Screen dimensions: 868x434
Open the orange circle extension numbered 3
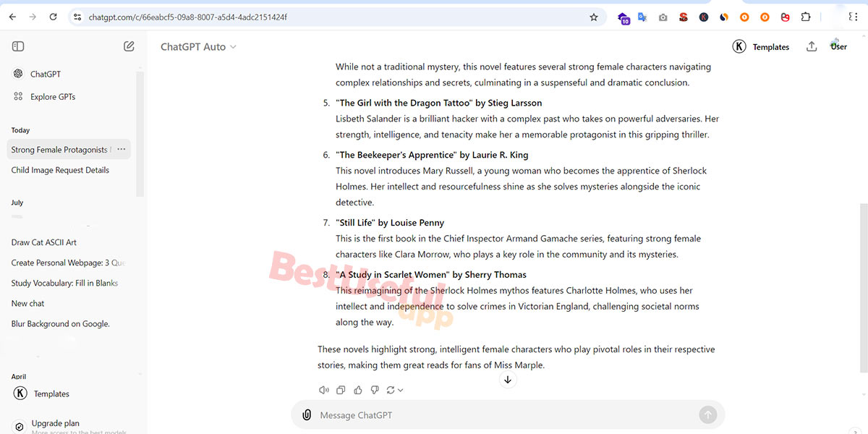(x=765, y=17)
